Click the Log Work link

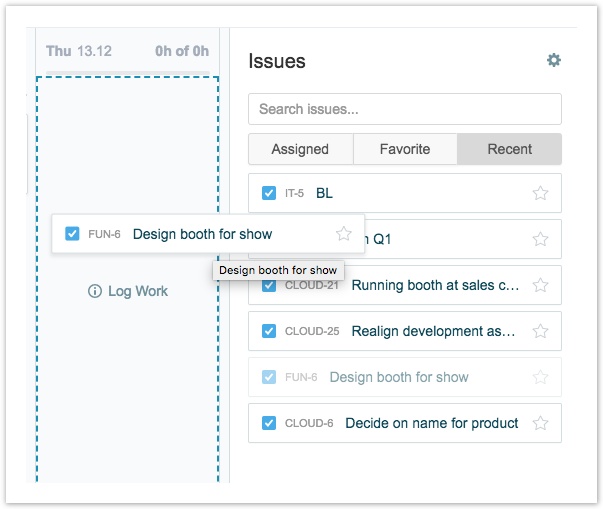[x=137, y=292]
